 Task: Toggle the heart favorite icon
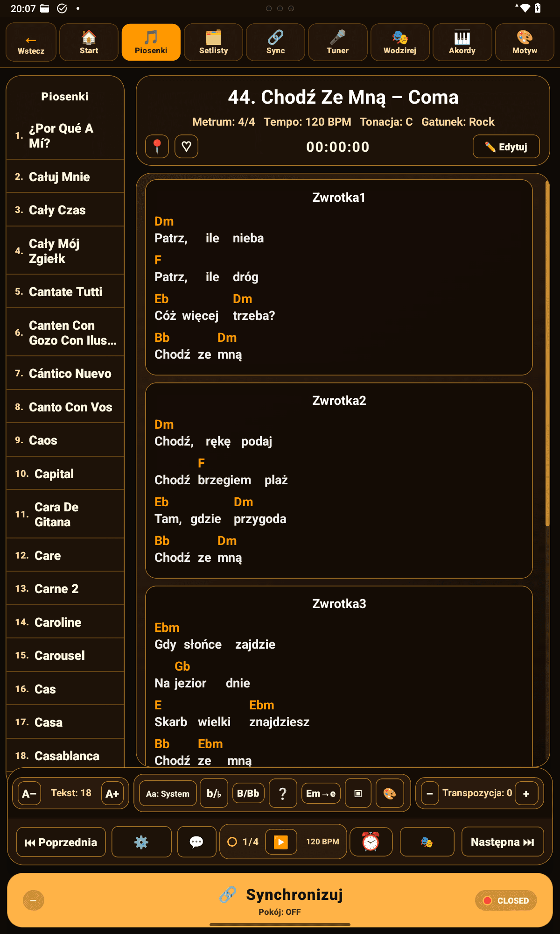186,147
